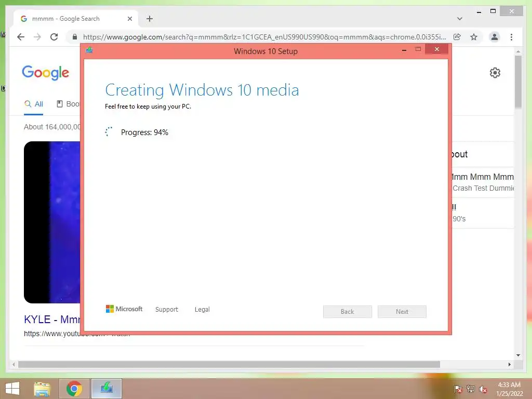The width and height of the screenshot is (532, 399).
Task: Switch to Chrome in taskbar
Action: (74, 389)
